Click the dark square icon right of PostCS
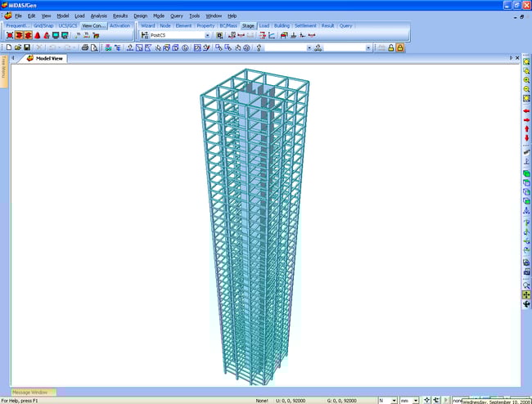The width and height of the screenshot is (532, 404). 219,35
